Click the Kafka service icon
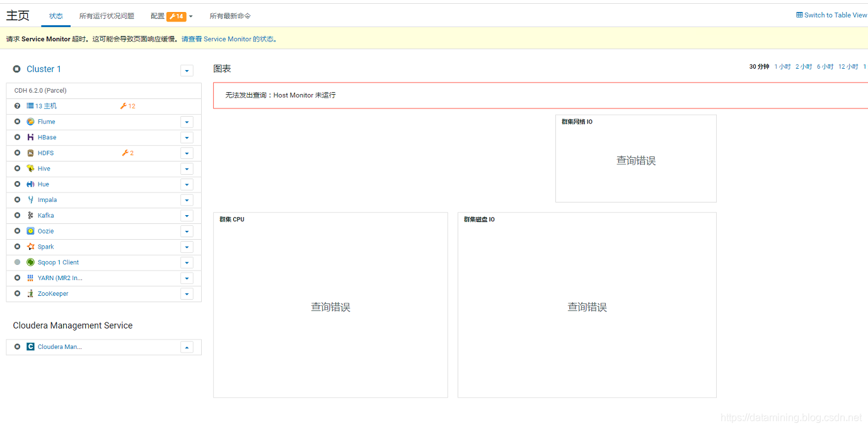Viewport: 868px width, 429px height. 30,216
